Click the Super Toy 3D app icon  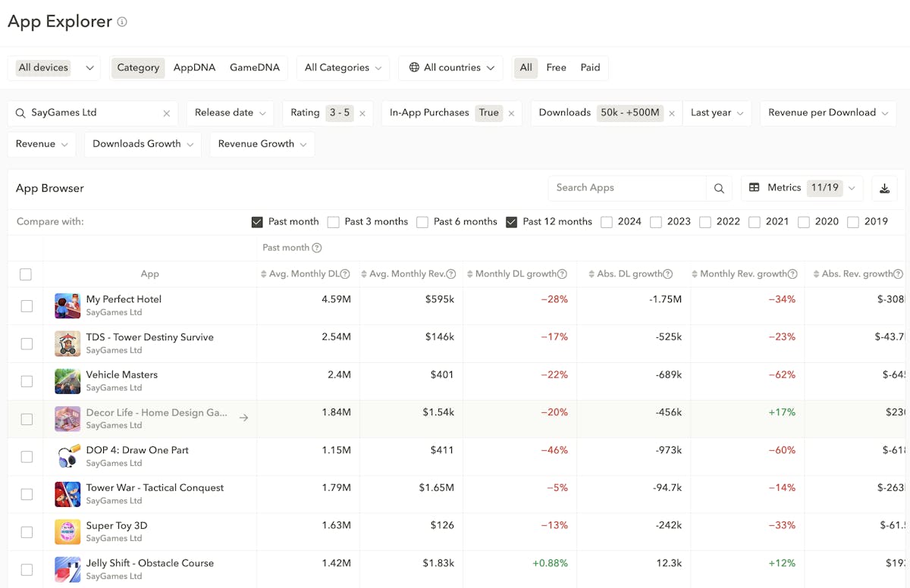coord(67,532)
